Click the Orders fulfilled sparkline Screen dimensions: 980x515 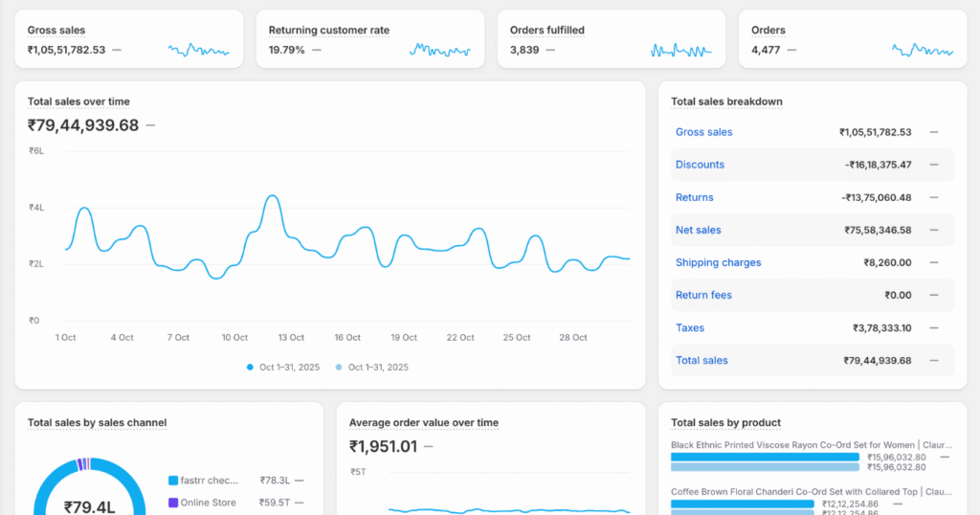681,50
